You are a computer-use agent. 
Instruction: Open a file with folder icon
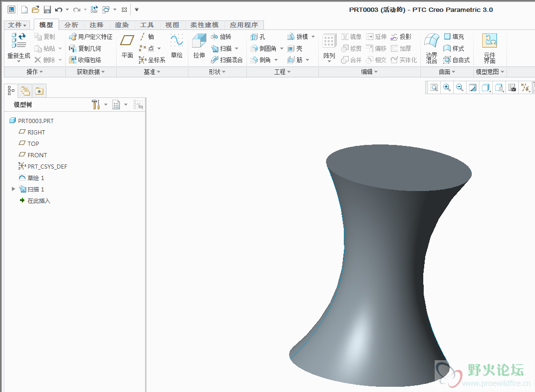[36, 10]
